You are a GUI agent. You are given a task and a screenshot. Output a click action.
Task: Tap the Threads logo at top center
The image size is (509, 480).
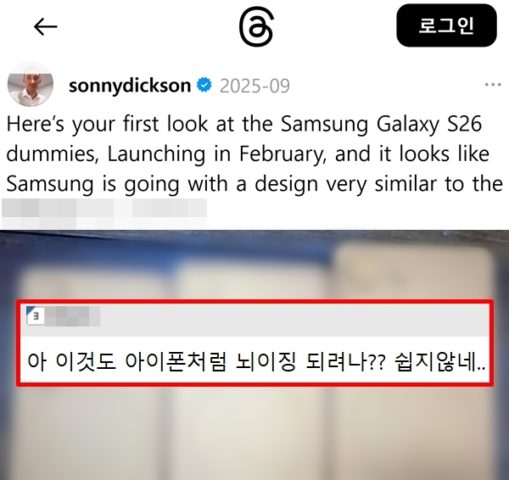tap(256, 26)
